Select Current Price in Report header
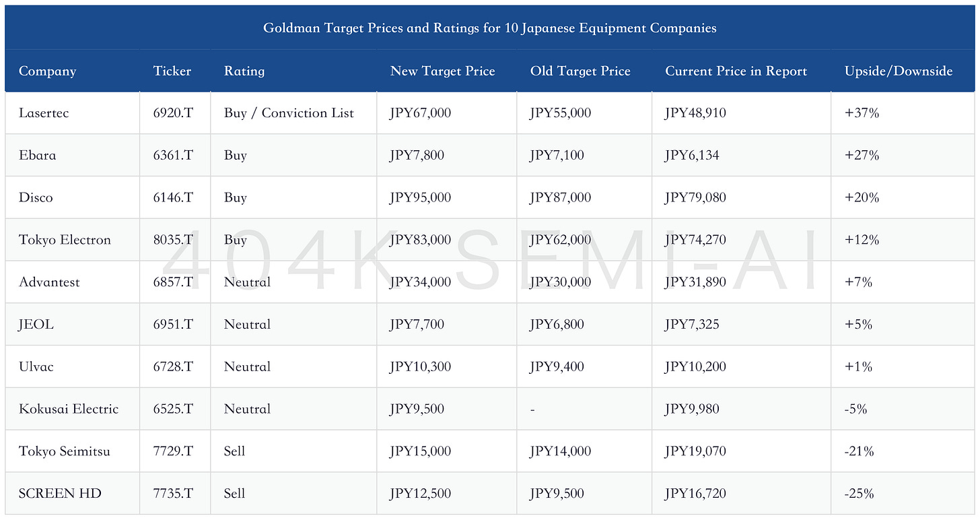 click(736, 71)
